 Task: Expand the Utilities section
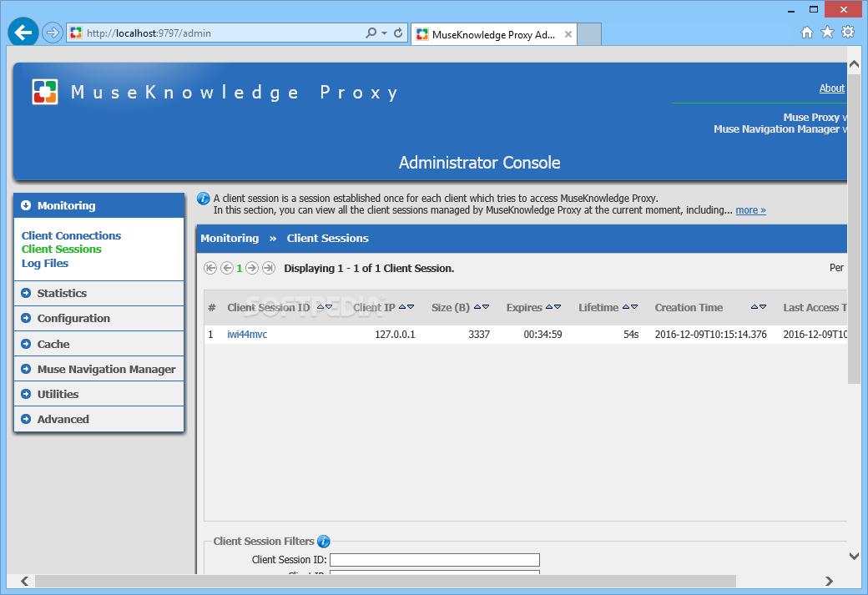(98, 394)
